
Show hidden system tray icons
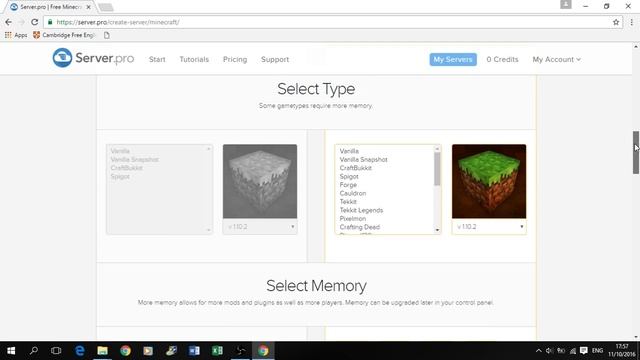(538, 351)
